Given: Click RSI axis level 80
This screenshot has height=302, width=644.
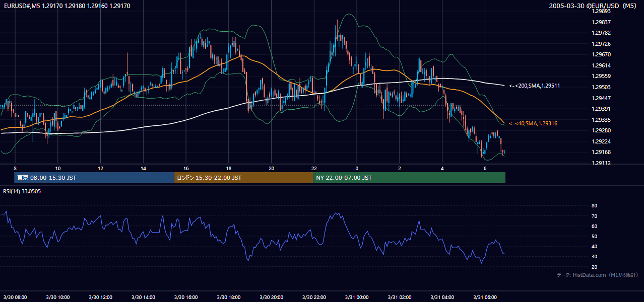Looking at the screenshot, I should pos(594,206).
